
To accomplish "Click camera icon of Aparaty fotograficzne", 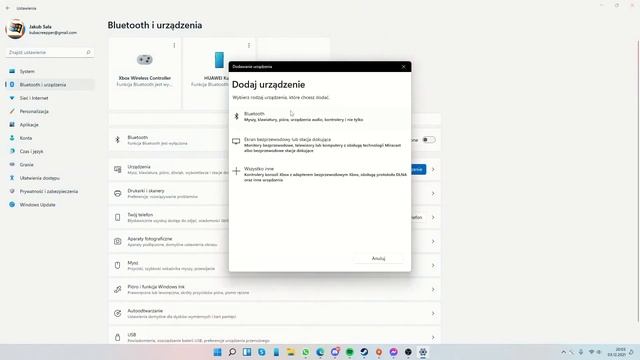I will point(118,242).
